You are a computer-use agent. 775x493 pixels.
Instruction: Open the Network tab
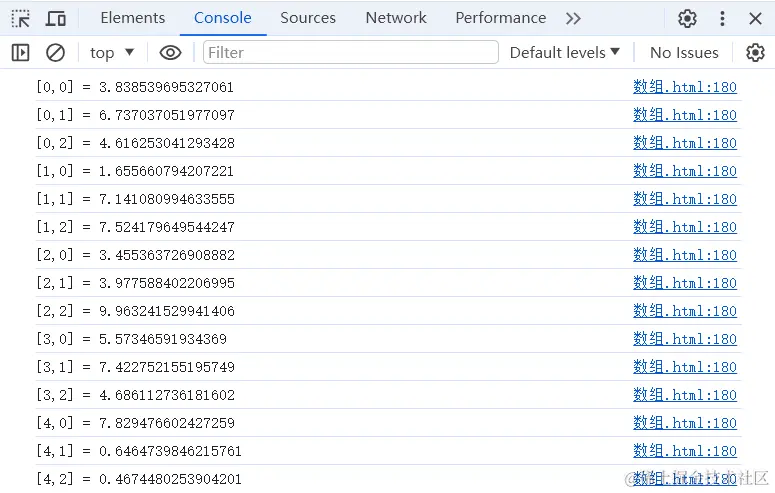pyautogui.click(x=396, y=18)
